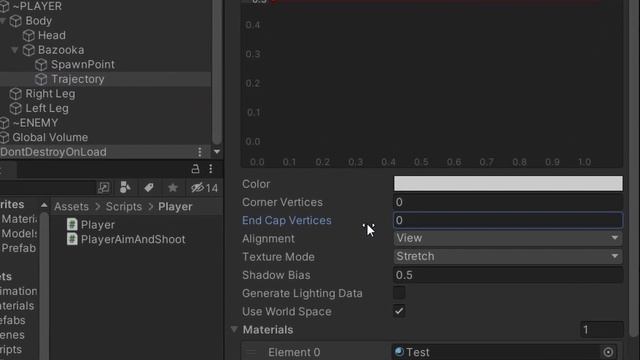Select the Trajectory object
The width and height of the screenshot is (640, 360).
(78, 79)
